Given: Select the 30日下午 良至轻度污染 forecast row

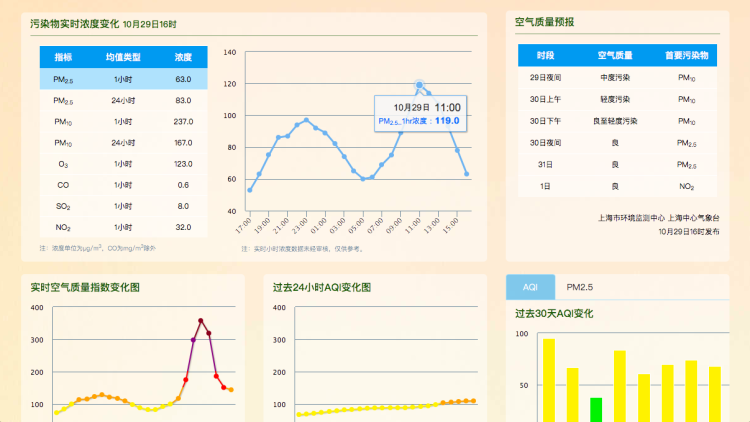Looking at the screenshot, I should (617, 121).
